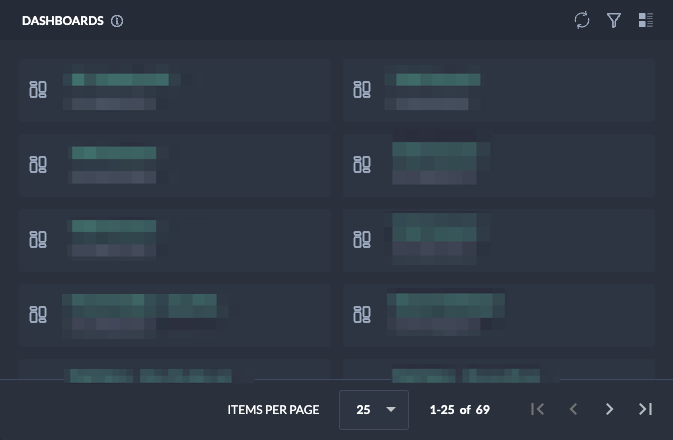Click the refresh dashboards icon
Image resolution: width=673 pixels, height=440 pixels.
(582, 20)
